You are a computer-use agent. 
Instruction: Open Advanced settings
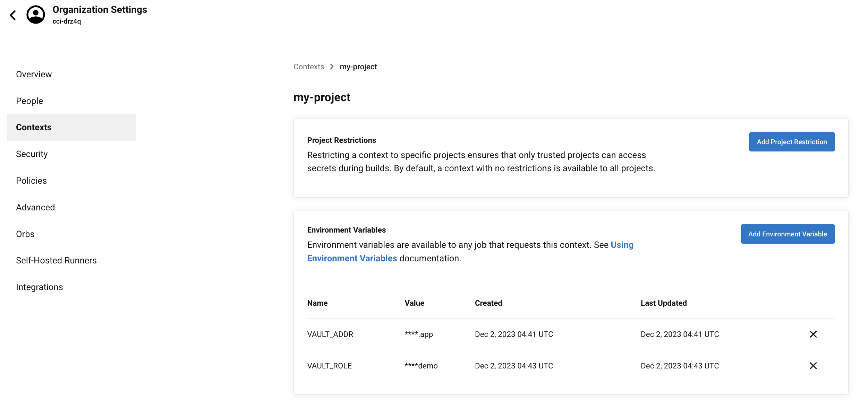[x=35, y=207]
